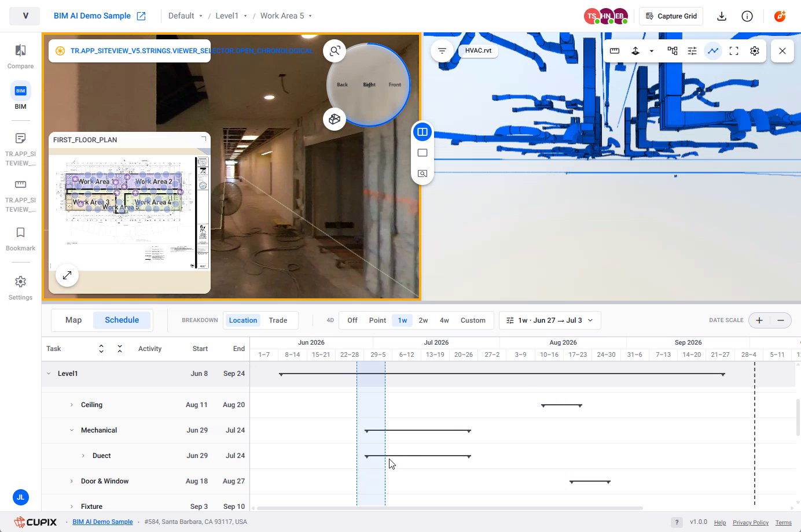The image size is (801, 532).
Task: Click the search capture icon in photo viewer
Action: tap(335, 51)
